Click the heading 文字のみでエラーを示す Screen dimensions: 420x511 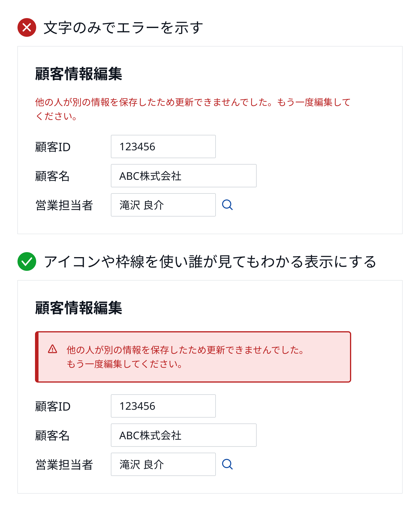tap(123, 27)
